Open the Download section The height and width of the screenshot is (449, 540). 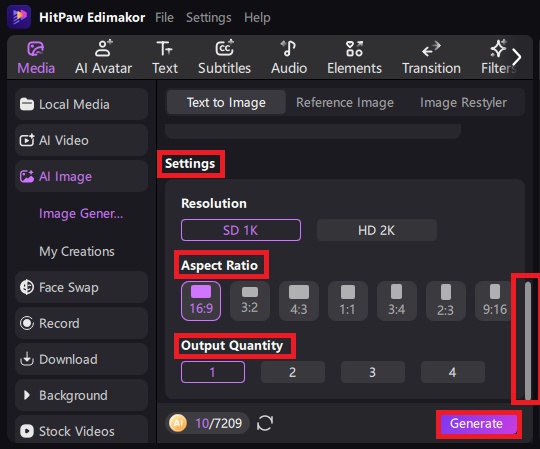point(82,359)
